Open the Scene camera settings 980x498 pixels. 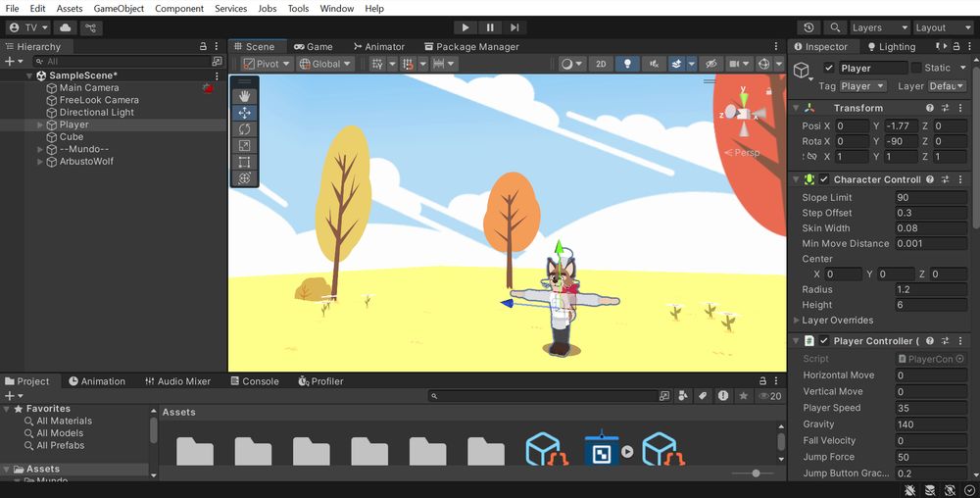click(739, 64)
